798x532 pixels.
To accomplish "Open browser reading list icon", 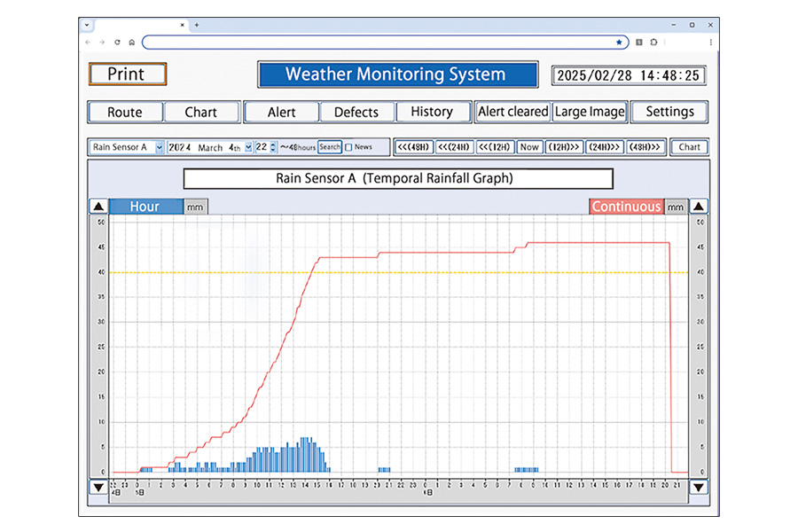I will [x=639, y=43].
